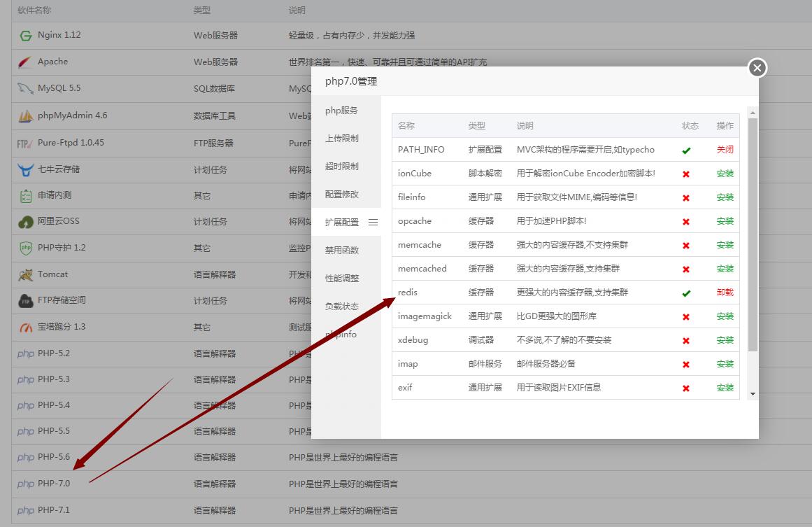The width and height of the screenshot is (812, 527).
Task: Close the php7.0管理 dialog
Action: (757, 68)
